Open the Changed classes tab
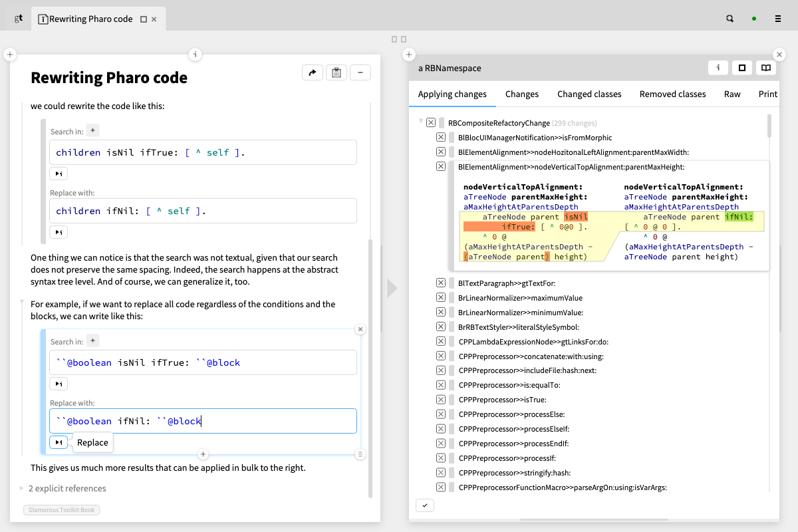Image resolution: width=798 pixels, height=532 pixels. coord(589,94)
